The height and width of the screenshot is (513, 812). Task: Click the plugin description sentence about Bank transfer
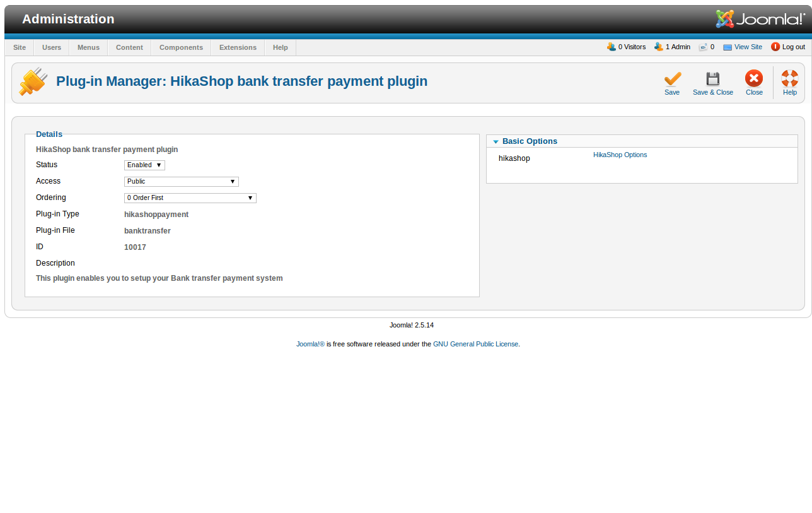[x=159, y=278]
